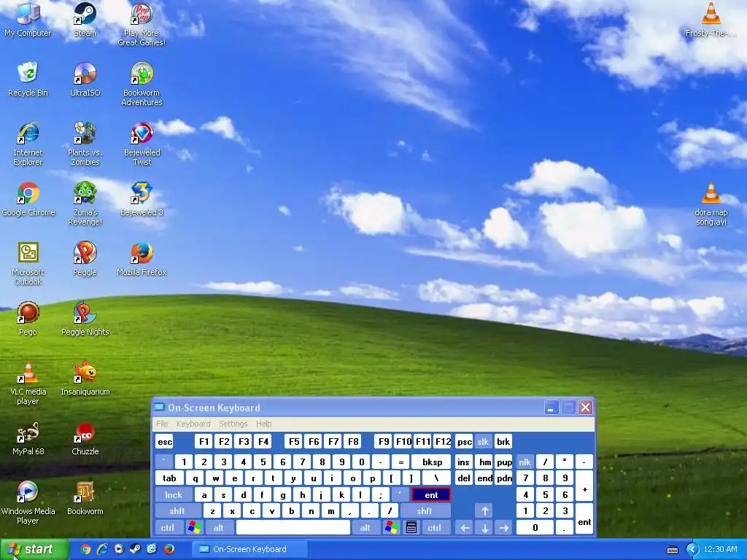Select the Steam desktop shortcut

coord(85,19)
